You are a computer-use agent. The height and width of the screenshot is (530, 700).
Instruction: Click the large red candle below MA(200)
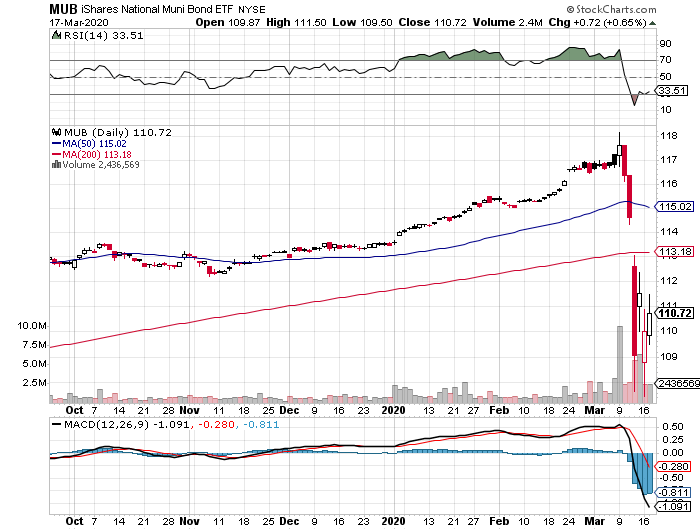click(x=634, y=311)
